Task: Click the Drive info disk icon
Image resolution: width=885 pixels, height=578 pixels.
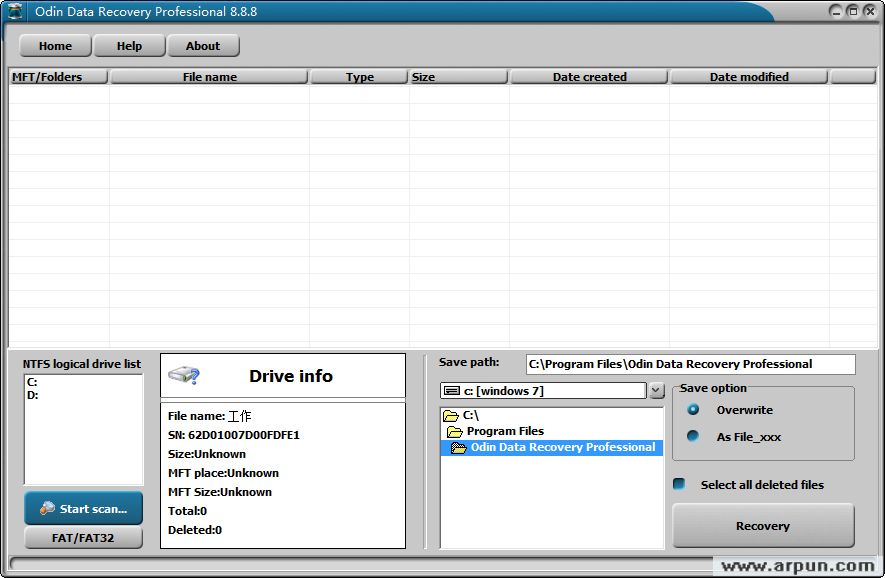Action: [184, 376]
